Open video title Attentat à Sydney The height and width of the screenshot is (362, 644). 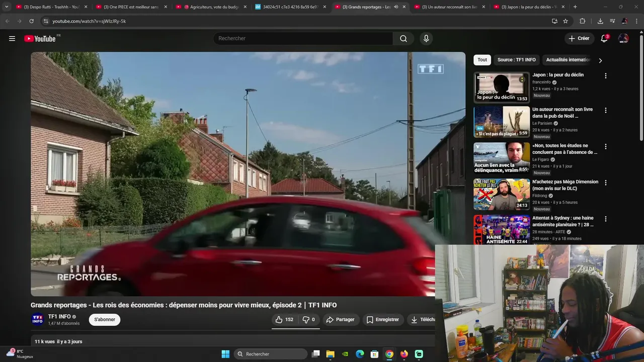pos(563,221)
